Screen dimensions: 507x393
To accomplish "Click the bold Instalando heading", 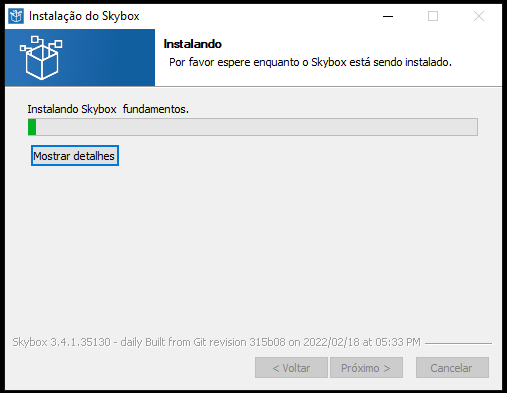I will point(192,44).
